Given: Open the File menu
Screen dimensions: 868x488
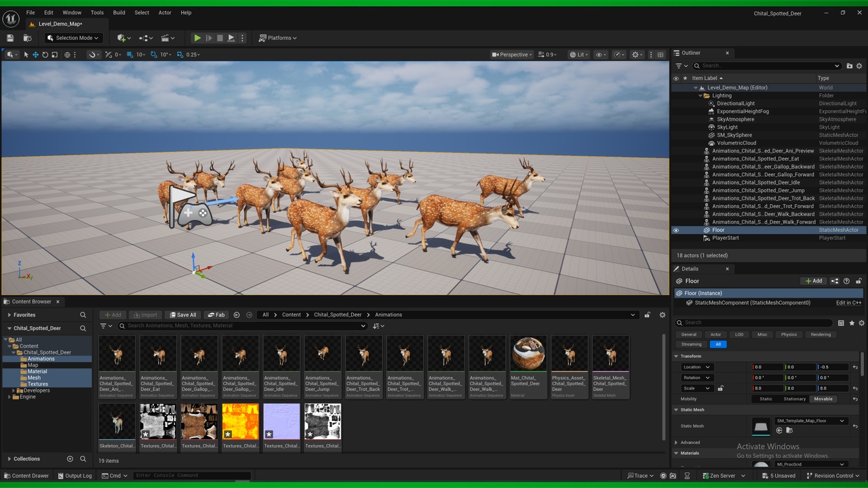Looking at the screenshot, I should (31, 13).
